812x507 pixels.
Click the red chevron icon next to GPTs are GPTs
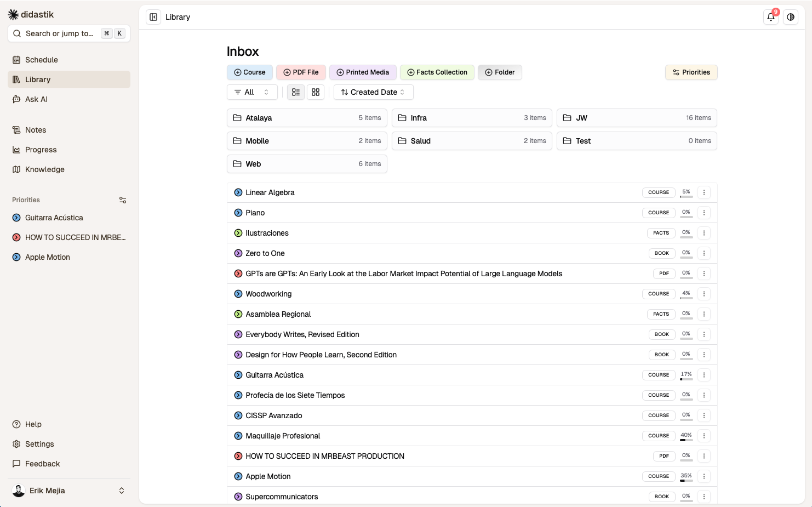pos(238,274)
